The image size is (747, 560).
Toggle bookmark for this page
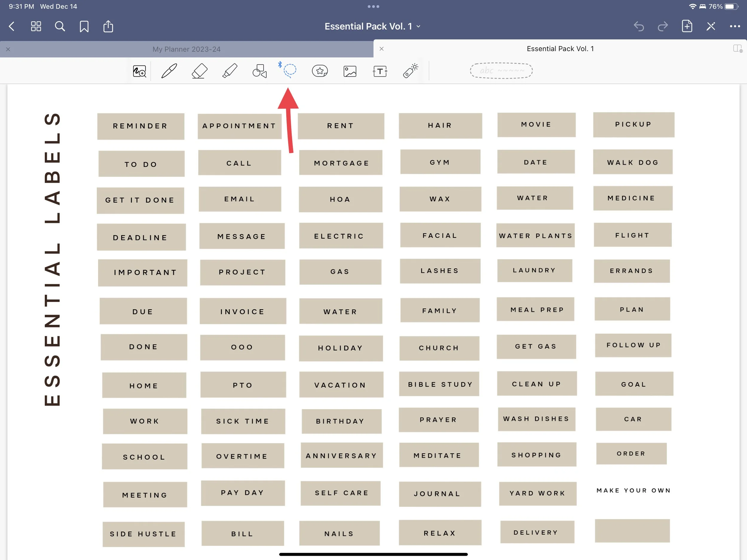click(x=84, y=26)
